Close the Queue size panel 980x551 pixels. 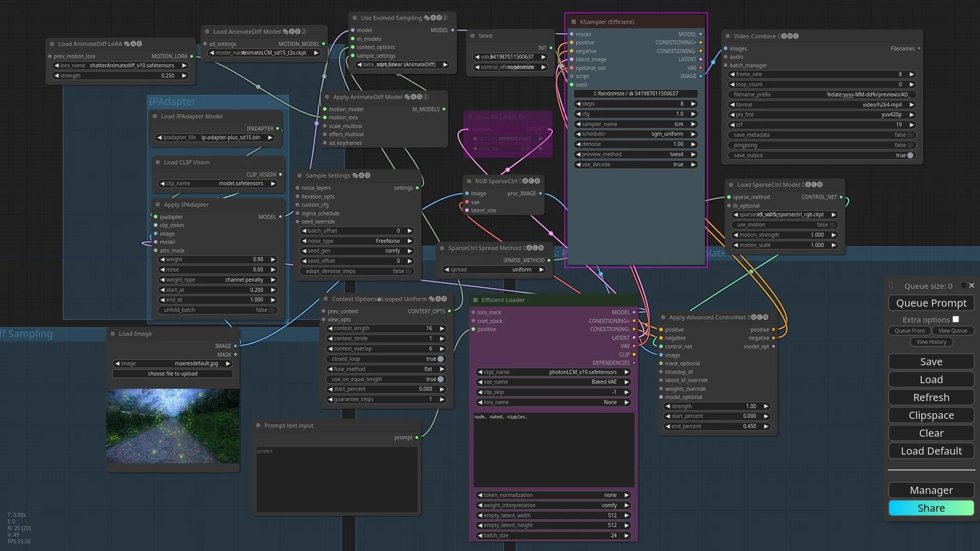[x=972, y=286]
